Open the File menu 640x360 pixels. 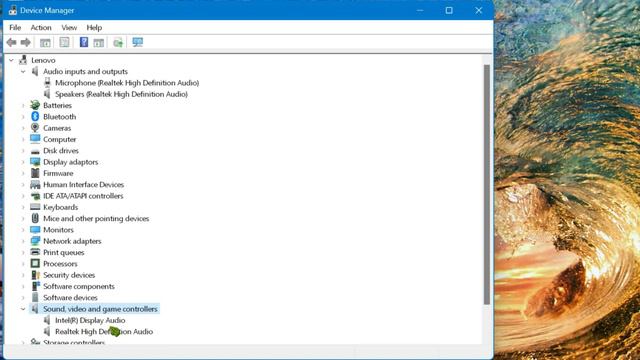coord(15,28)
